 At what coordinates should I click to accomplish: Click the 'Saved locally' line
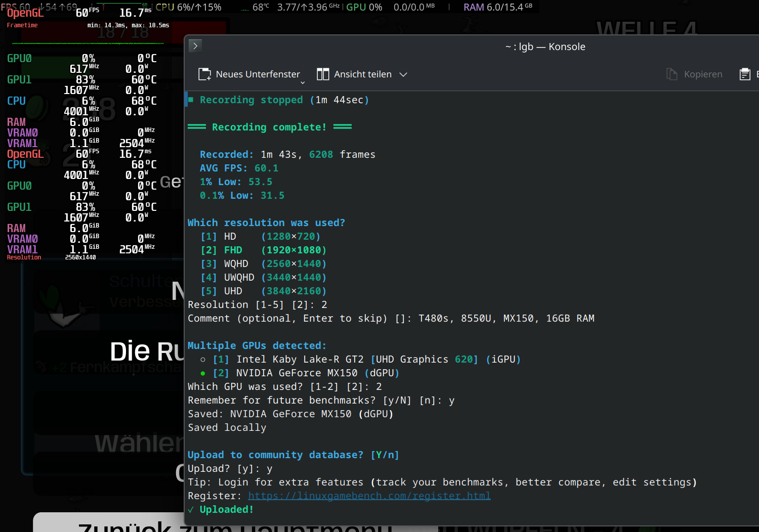tap(227, 427)
